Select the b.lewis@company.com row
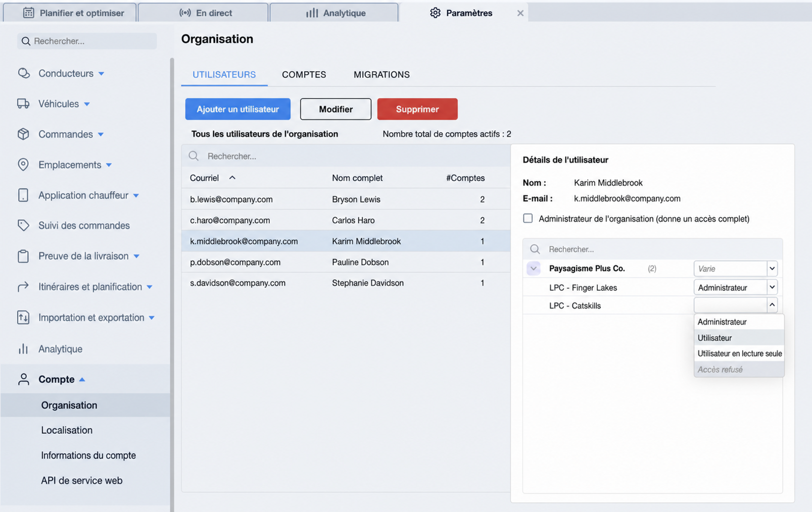The image size is (812, 512). click(346, 199)
